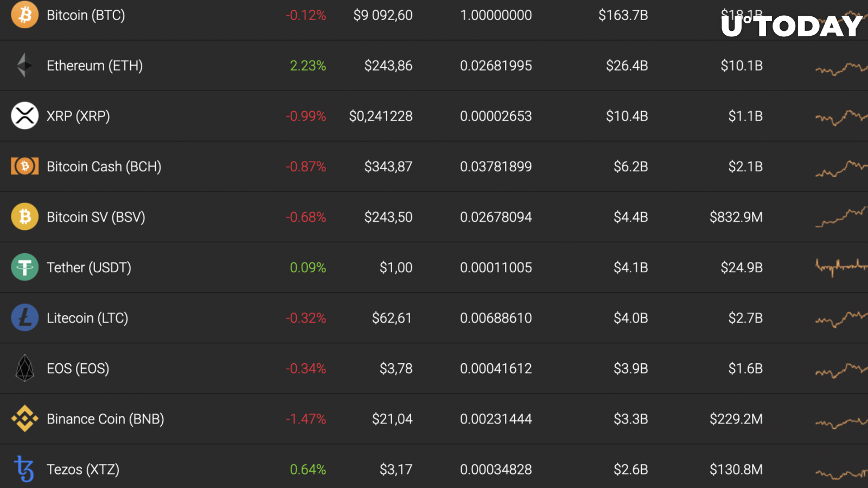
Task: View the Ethereum price sparkline chart
Action: click(x=841, y=68)
